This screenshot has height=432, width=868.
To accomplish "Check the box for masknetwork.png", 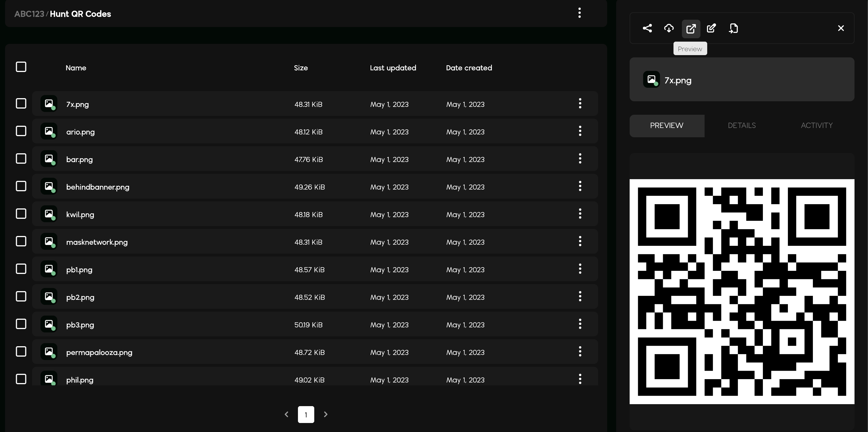I will point(21,242).
